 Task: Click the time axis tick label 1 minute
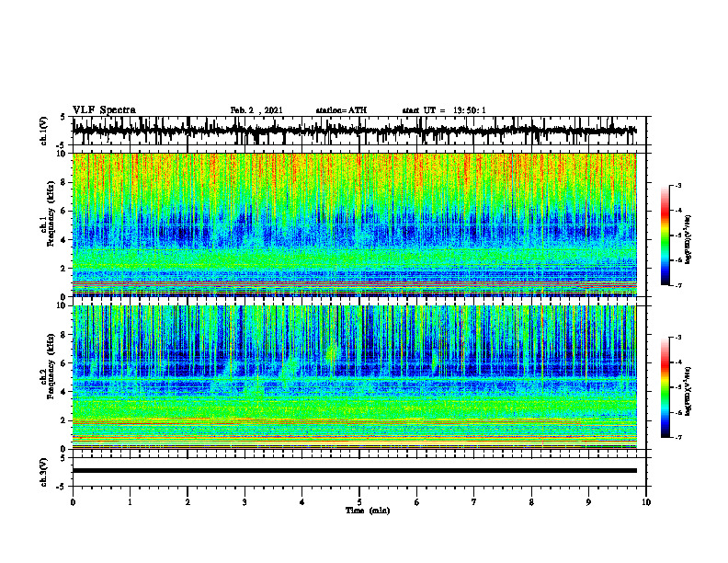[130, 502]
